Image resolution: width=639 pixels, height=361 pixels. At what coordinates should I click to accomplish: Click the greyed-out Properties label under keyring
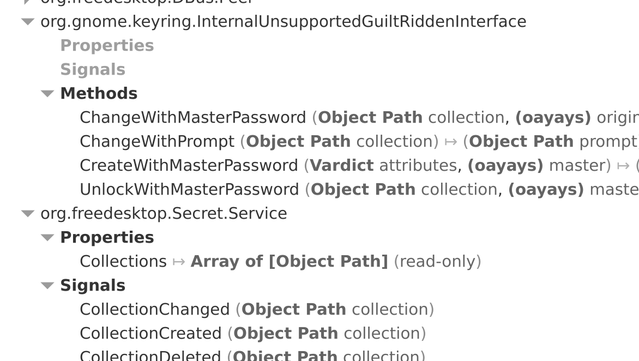pyautogui.click(x=107, y=45)
